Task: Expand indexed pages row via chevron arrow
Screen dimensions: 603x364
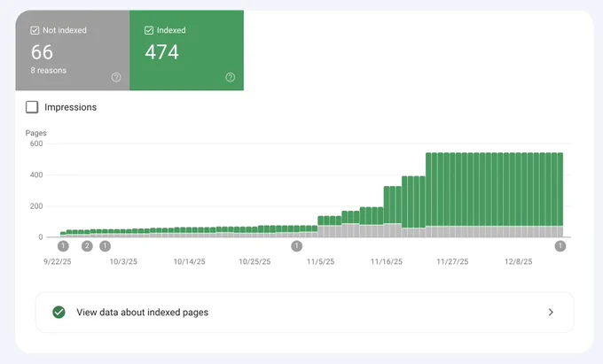Action: [x=551, y=312]
